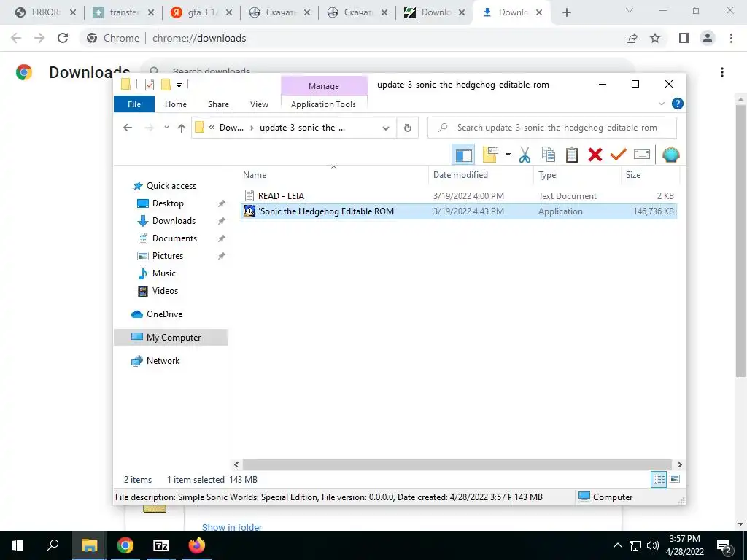
Task: Open Firefox from the taskbar
Action: [196, 545]
